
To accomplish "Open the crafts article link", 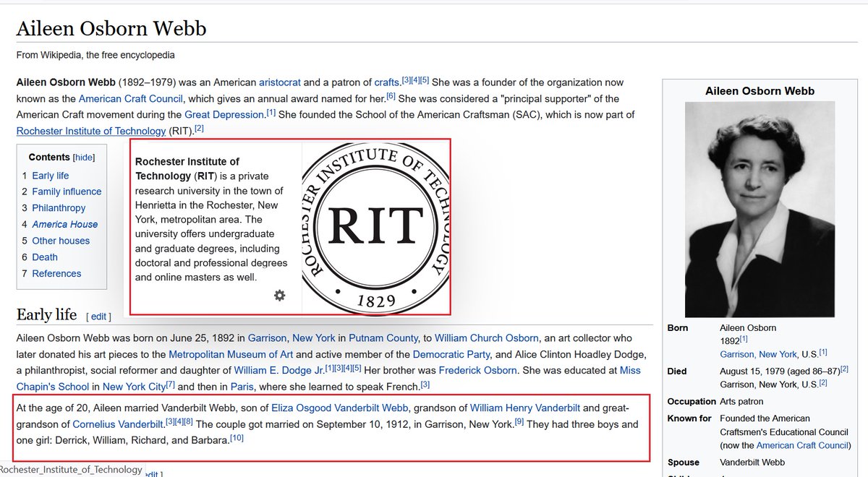I will coord(387,82).
